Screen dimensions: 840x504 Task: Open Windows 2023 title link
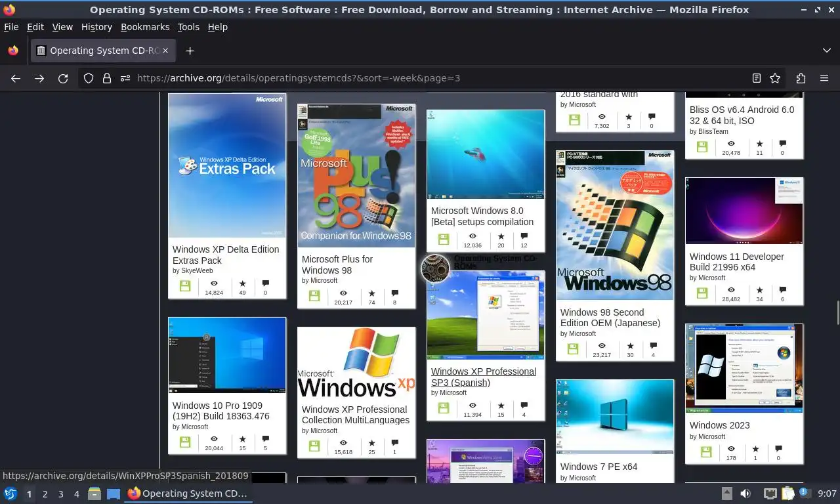coord(720,425)
